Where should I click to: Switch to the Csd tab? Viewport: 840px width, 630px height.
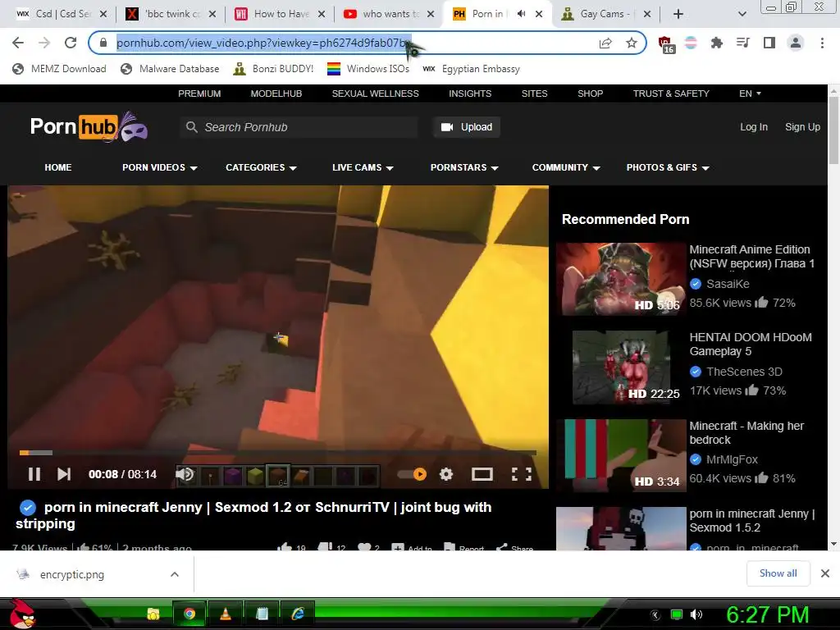[x=61, y=14]
